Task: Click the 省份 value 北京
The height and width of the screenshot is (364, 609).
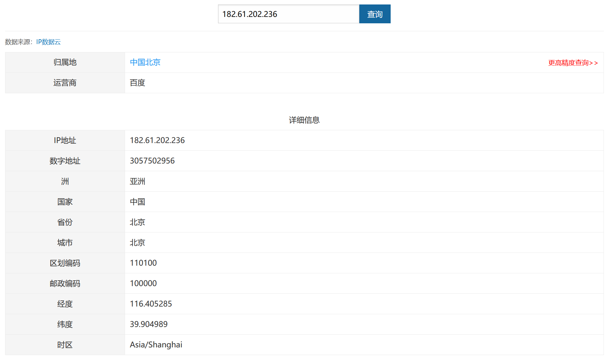Action: pos(137,222)
